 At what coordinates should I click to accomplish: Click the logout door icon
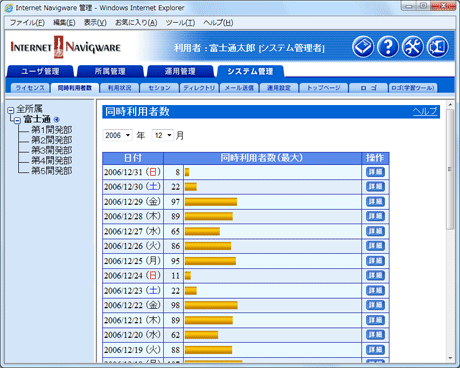point(437,47)
